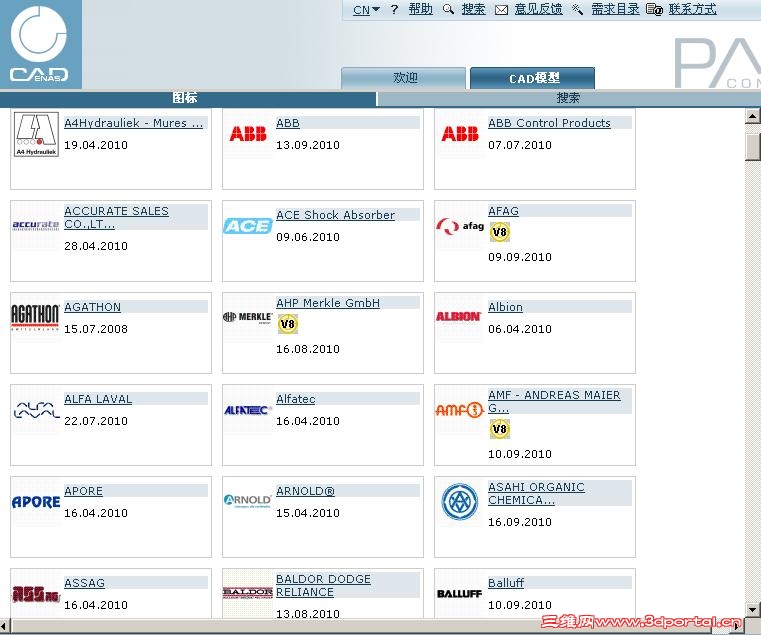761x635 pixels.
Task: Click the vertical scrollbar down arrow
Action: coord(753,609)
